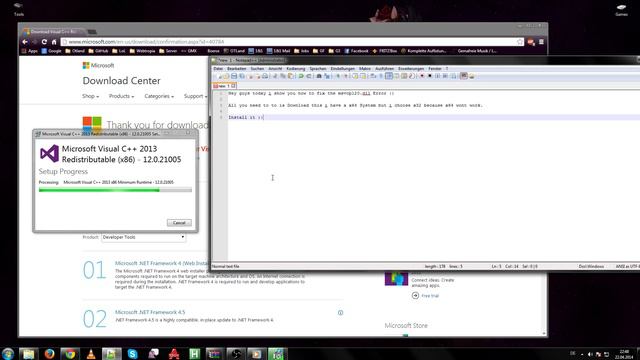The width and height of the screenshot is (640, 360).
Task: Click the Free trial link
Action: [430, 296]
